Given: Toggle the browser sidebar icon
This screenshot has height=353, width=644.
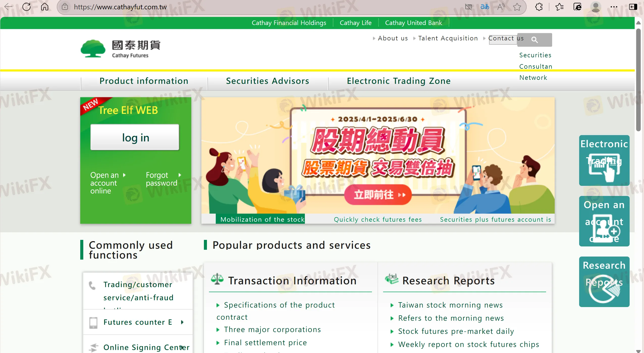Looking at the screenshot, I should [633, 7].
